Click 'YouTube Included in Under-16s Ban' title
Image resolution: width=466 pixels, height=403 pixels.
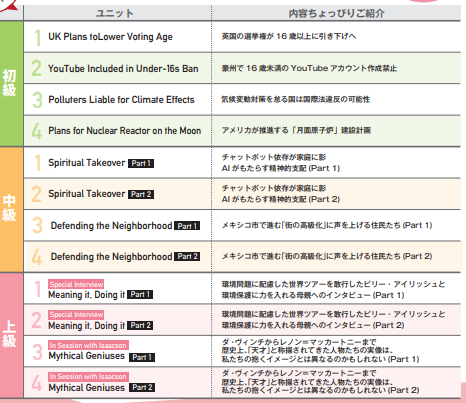[123, 68]
